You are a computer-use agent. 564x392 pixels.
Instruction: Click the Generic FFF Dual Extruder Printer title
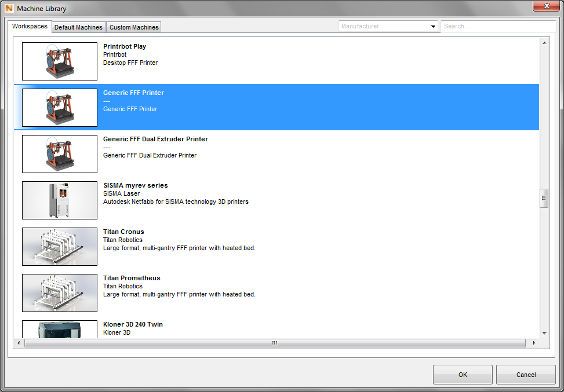[x=155, y=139]
